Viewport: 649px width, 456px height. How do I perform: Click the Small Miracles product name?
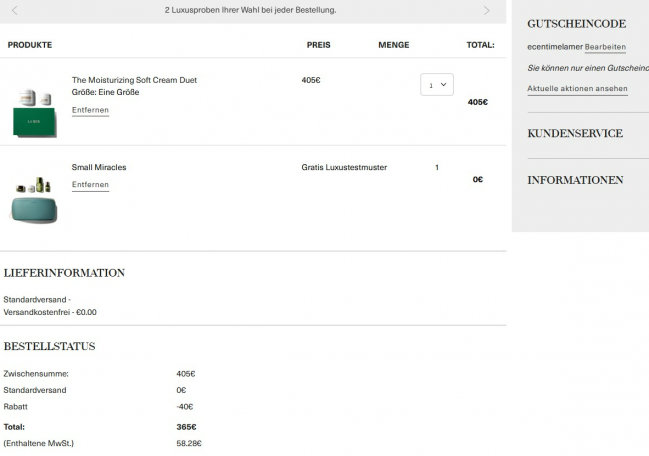click(x=99, y=167)
